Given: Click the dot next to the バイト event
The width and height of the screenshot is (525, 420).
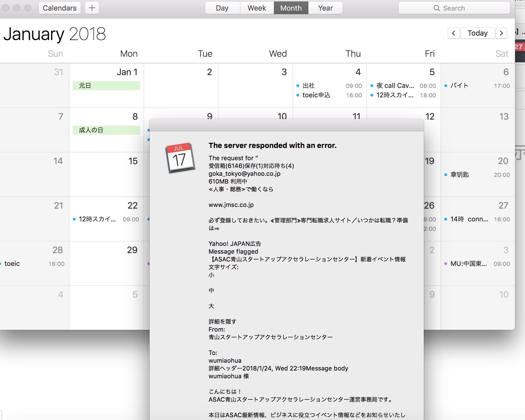Looking at the screenshot, I should pyautogui.click(x=446, y=86).
